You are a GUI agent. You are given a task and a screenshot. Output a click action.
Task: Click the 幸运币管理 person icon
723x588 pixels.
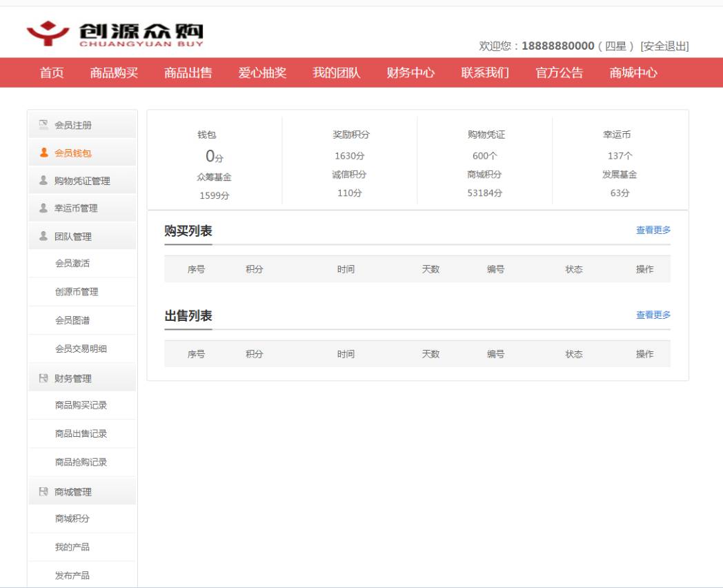[x=43, y=208]
